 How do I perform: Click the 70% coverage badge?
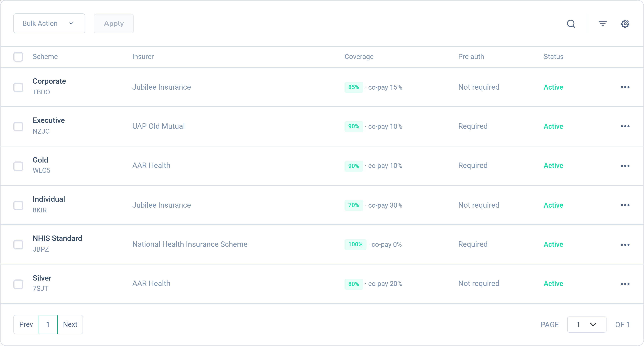pos(354,205)
